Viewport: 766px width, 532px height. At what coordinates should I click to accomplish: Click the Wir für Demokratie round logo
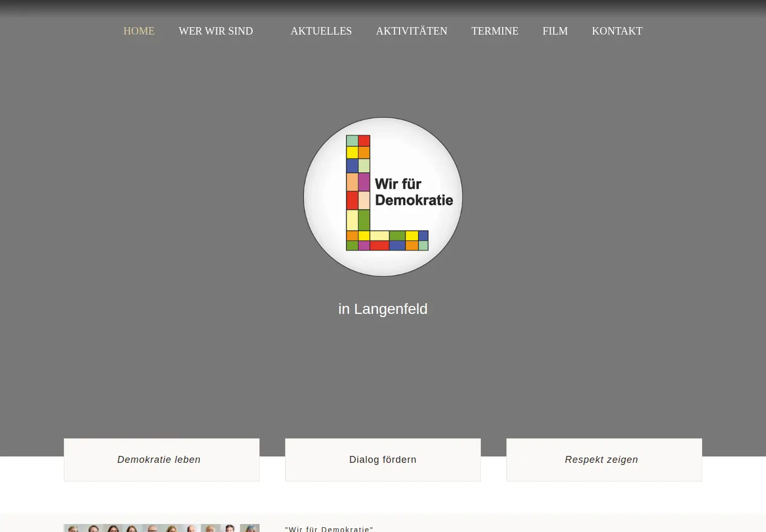pos(383,197)
